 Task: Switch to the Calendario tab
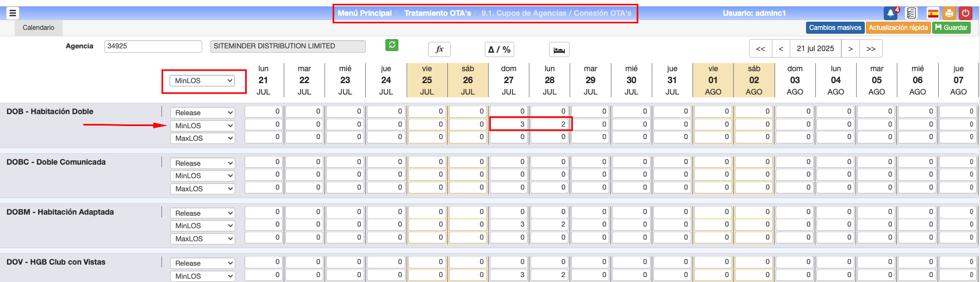point(38,28)
